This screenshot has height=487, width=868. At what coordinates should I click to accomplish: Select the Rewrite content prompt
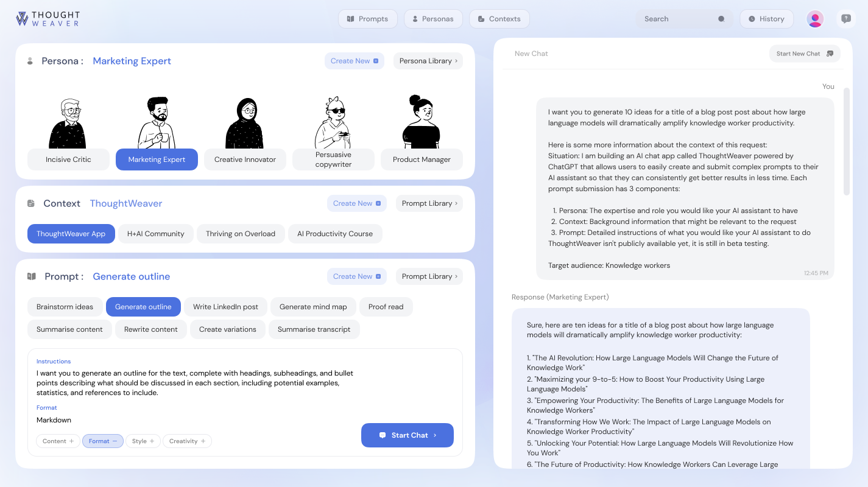click(x=151, y=329)
